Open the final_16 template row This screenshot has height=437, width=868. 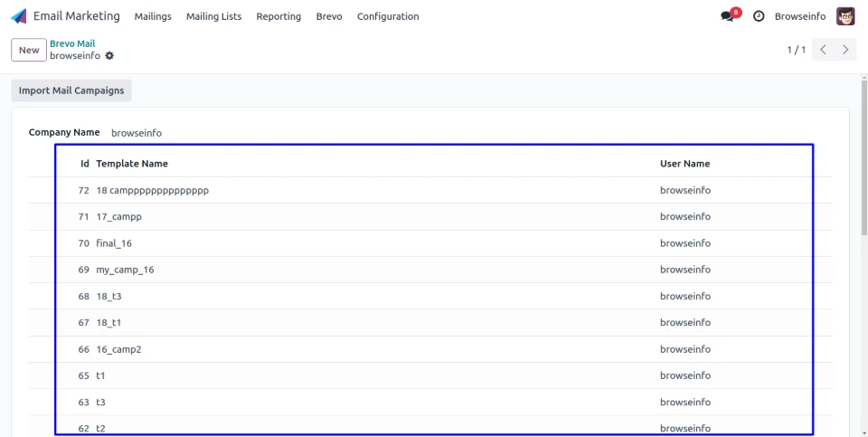[114, 243]
